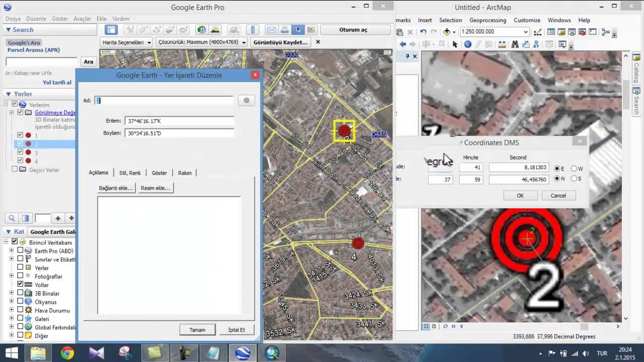Screen dimensions: 644x362
Task: Enable the Fotoğraflar layer checkbox
Action: pos(20,276)
